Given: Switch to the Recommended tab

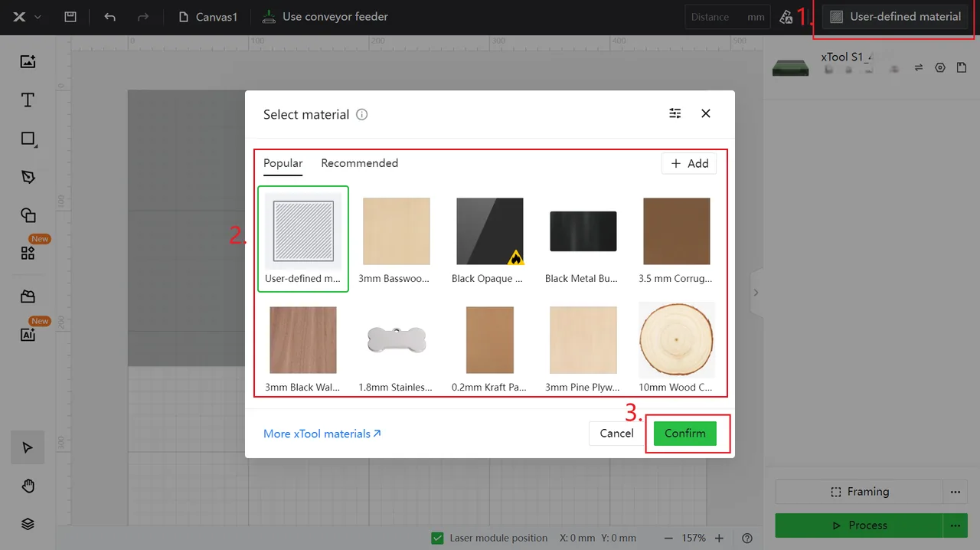Looking at the screenshot, I should tap(360, 163).
